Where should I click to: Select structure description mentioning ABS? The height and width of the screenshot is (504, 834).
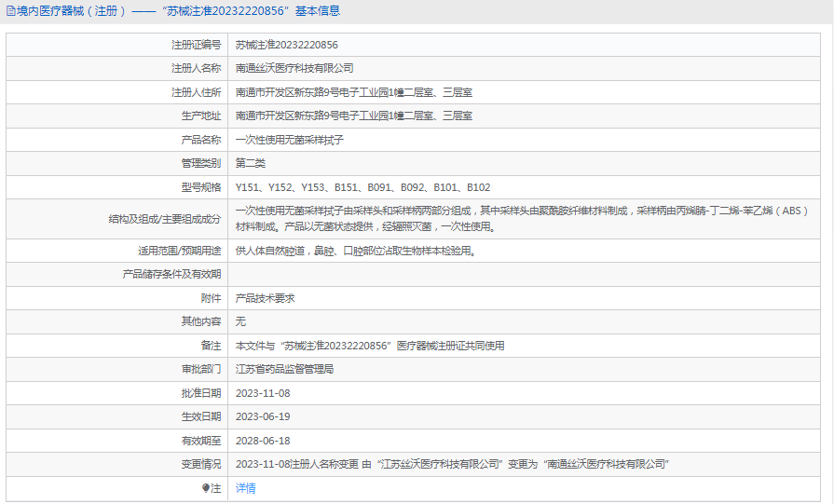coord(522,219)
